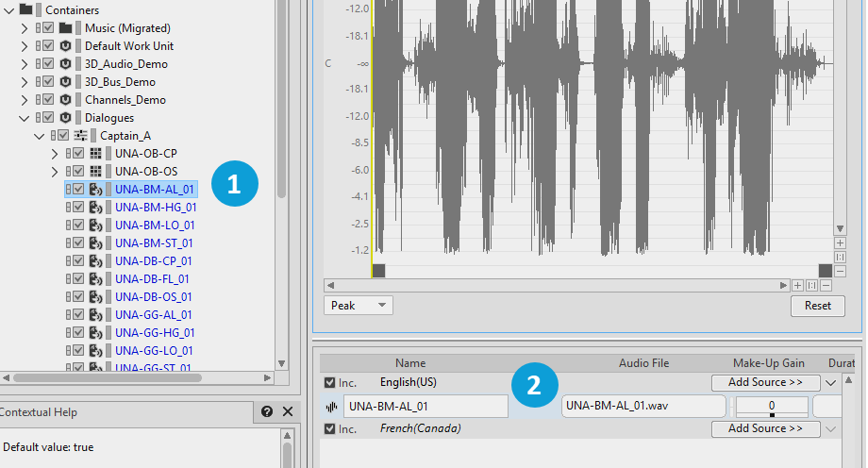
Task: Click Add Source for English(US)
Action: (x=764, y=382)
